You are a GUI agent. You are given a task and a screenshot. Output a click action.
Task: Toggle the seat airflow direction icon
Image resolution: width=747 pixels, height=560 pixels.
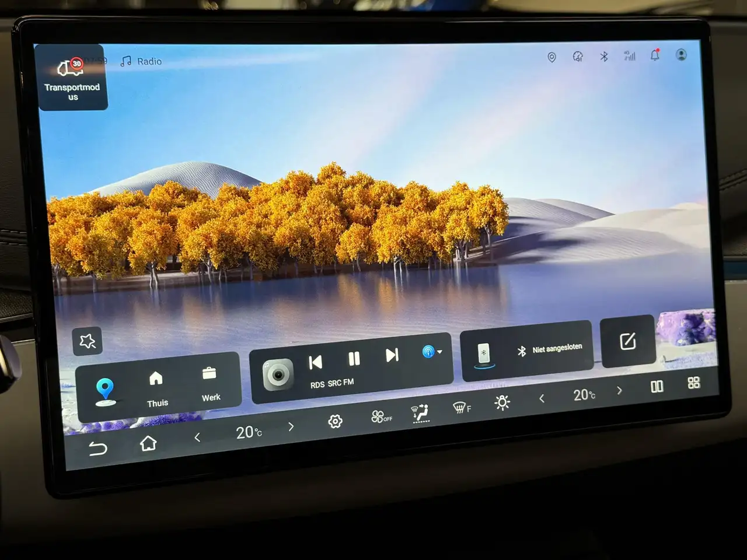pos(420,412)
